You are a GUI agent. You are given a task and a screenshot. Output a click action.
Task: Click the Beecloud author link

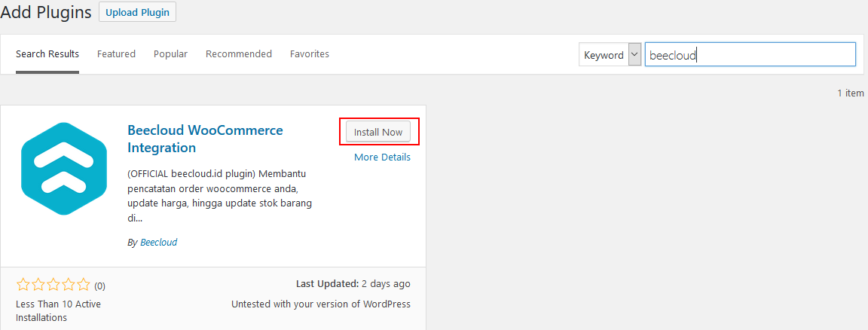159,242
